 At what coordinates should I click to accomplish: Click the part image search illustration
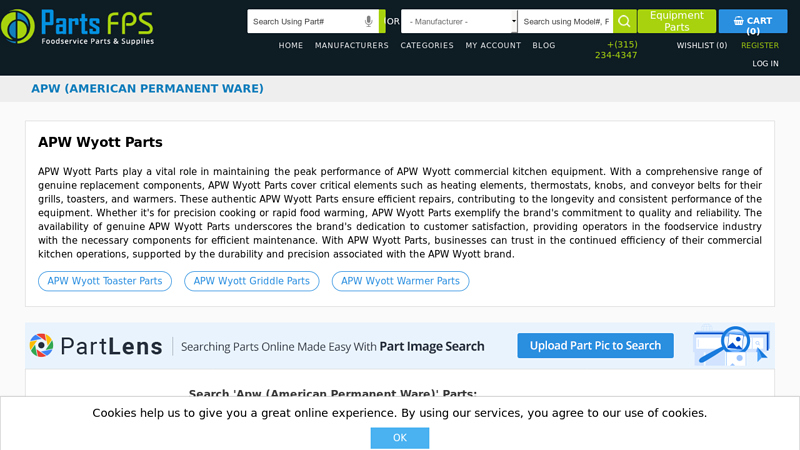pyautogui.click(x=731, y=345)
